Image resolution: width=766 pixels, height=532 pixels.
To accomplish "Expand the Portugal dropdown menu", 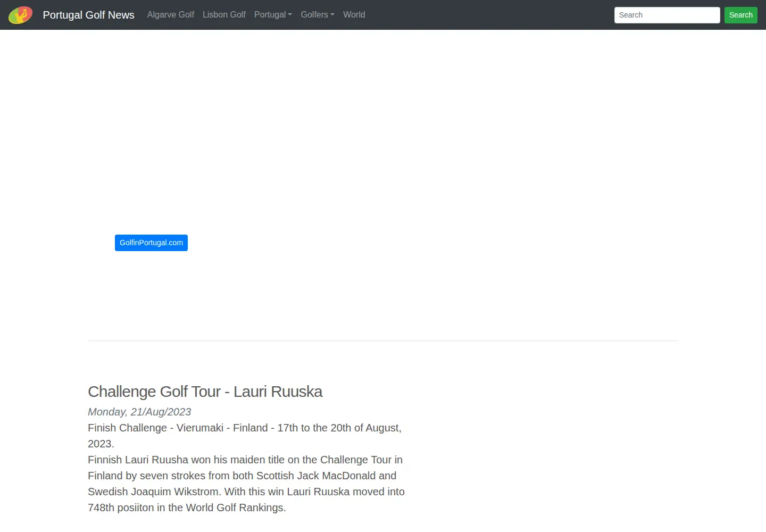I will 273,15.
